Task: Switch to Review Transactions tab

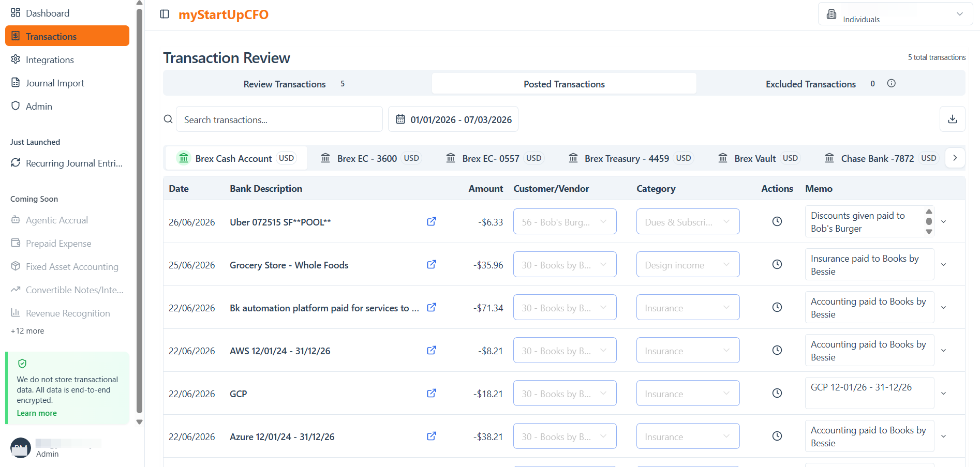Action: point(298,83)
